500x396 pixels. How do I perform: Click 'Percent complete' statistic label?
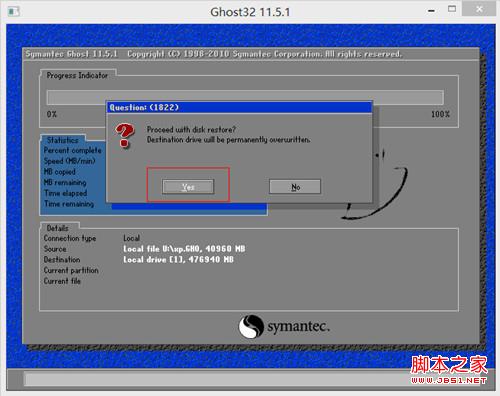[x=73, y=150]
